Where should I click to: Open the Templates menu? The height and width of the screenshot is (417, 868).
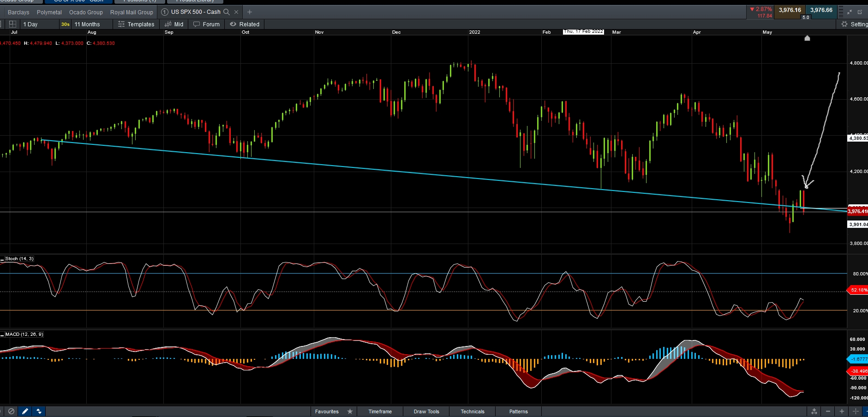(136, 24)
